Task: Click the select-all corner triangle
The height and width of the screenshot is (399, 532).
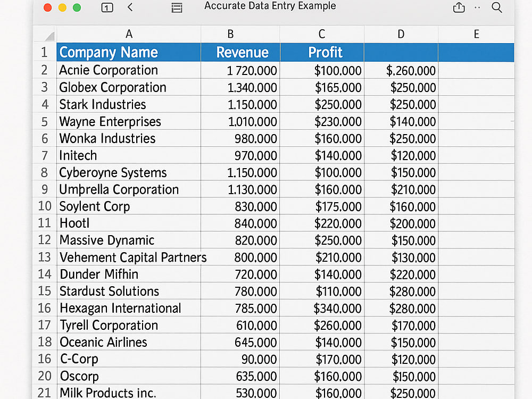Action: click(49, 36)
